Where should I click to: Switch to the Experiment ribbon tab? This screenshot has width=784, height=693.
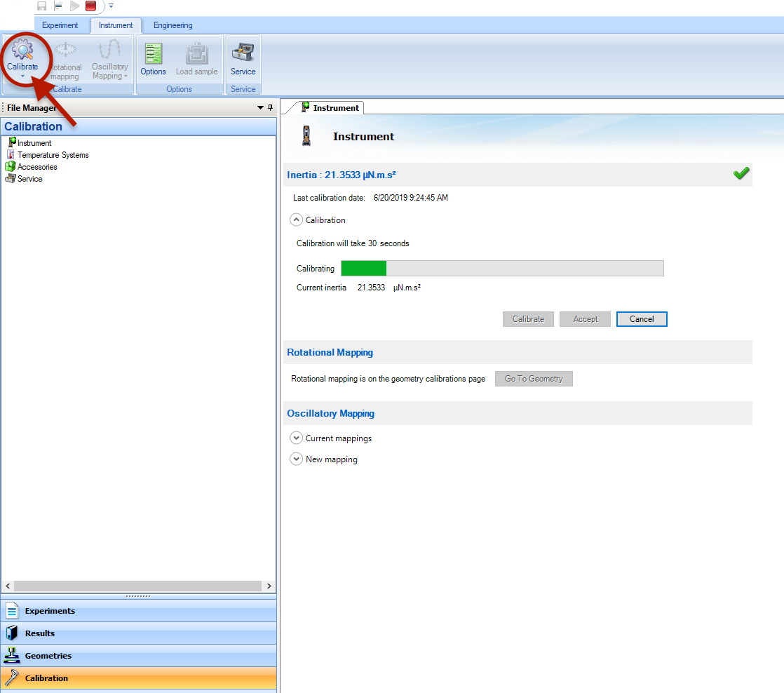pos(60,25)
